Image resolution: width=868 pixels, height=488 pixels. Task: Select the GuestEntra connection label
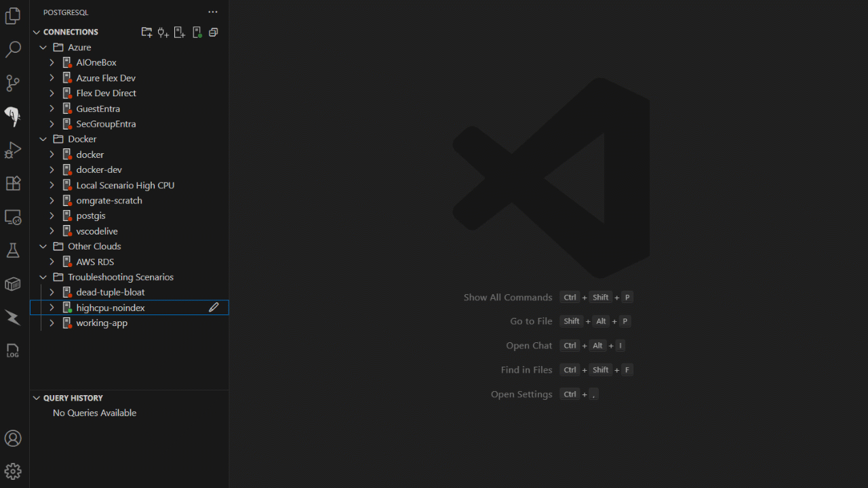[x=98, y=108]
